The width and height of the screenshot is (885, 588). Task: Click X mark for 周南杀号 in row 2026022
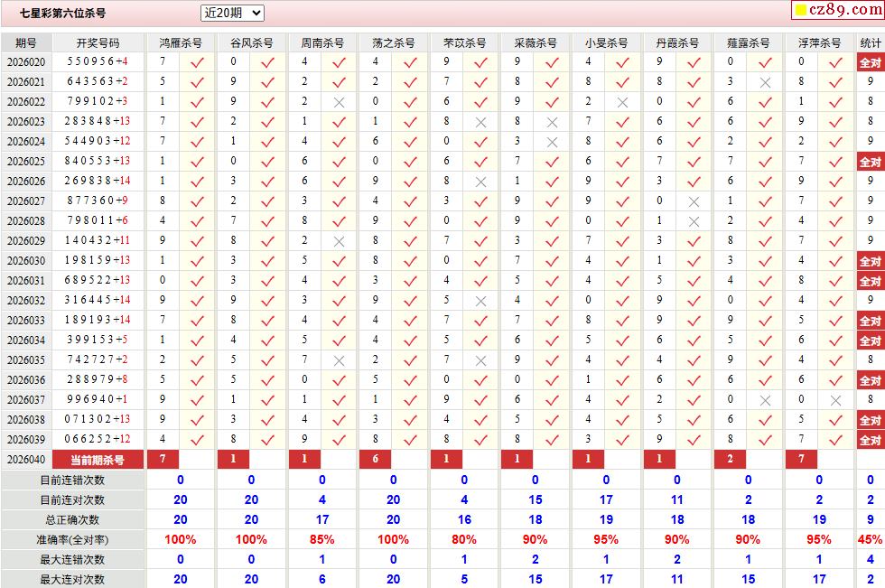pyautogui.click(x=339, y=103)
